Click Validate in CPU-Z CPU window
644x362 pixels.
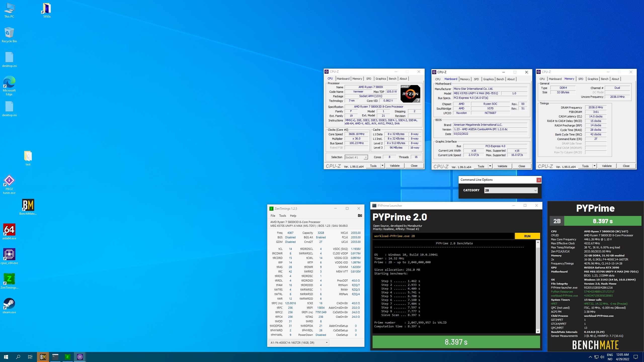[394, 166]
